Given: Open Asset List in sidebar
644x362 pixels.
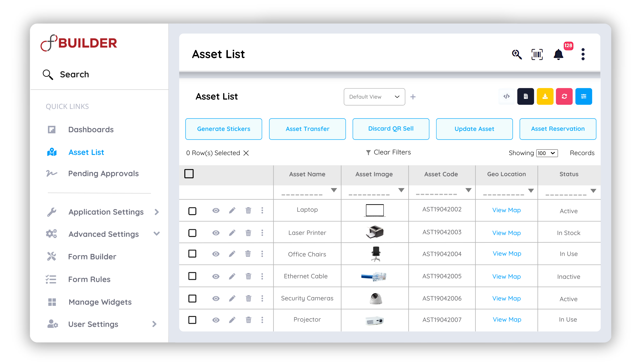Looking at the screenshot, I should point(86,152).
